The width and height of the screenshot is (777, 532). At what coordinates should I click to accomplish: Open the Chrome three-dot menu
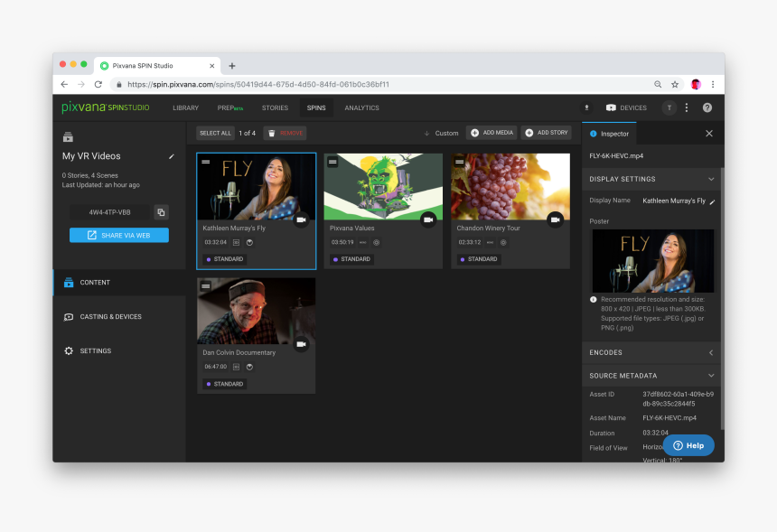pyautogui.click(x=713, y=85)
